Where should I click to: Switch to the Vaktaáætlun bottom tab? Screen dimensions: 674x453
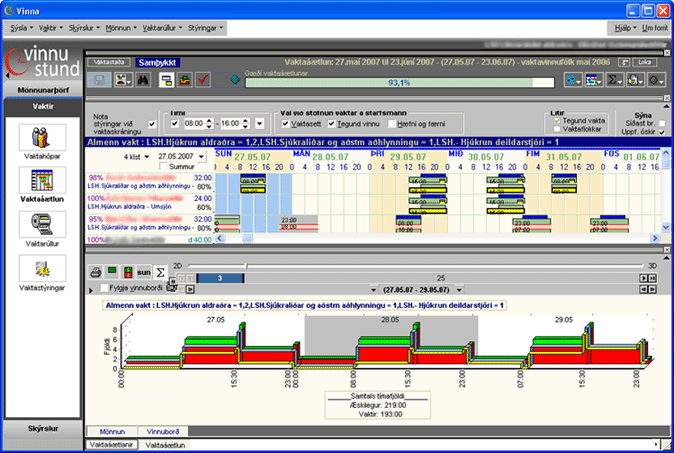coord(165,445)
